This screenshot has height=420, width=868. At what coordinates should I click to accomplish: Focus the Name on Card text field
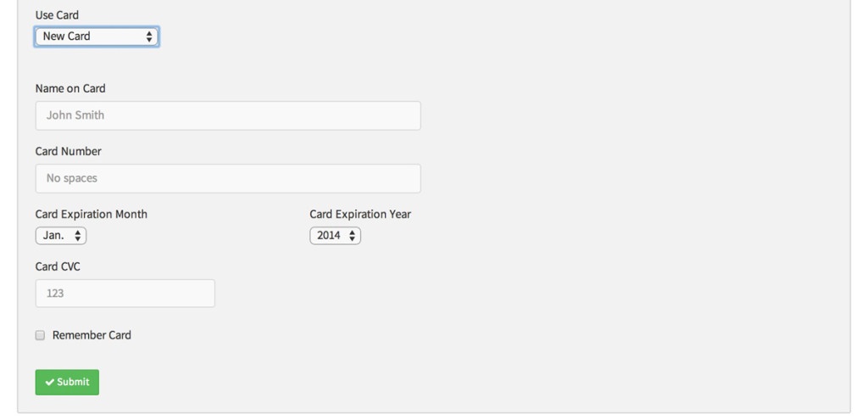click(x=228, y=115)
